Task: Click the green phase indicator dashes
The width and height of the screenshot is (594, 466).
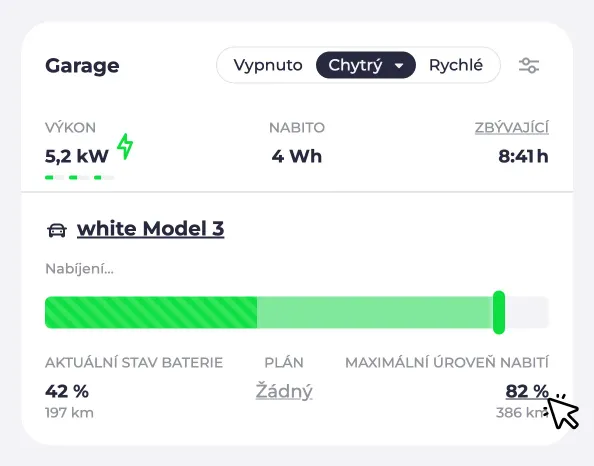Action: 79,177
